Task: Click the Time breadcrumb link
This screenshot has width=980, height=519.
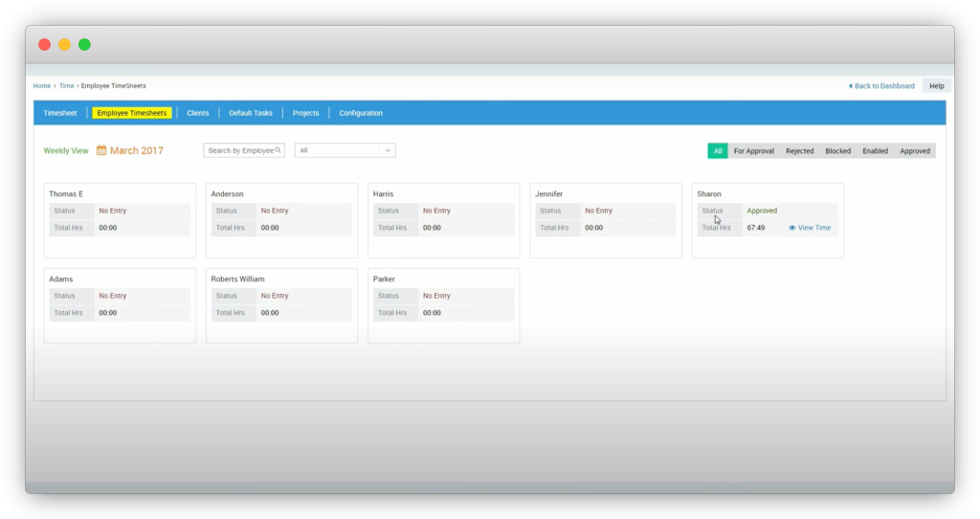Action: pos(66,85)
